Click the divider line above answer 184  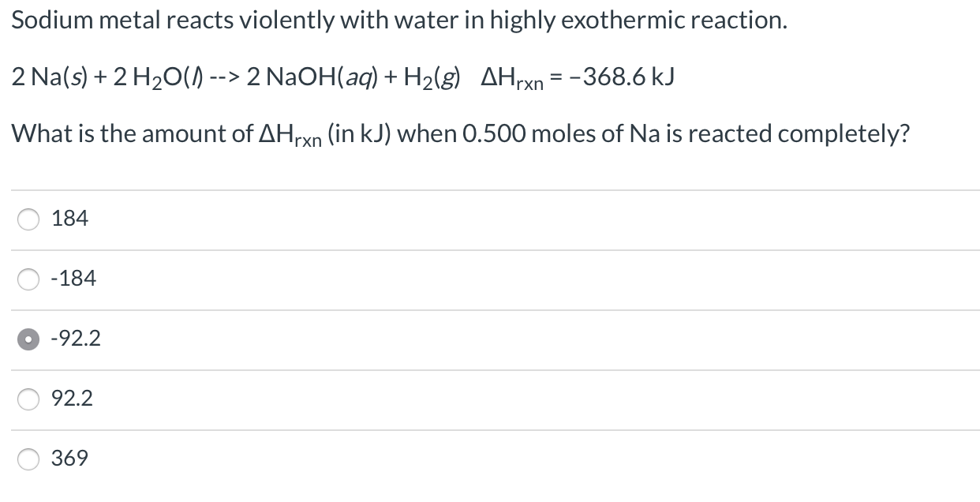coord(489,189)
